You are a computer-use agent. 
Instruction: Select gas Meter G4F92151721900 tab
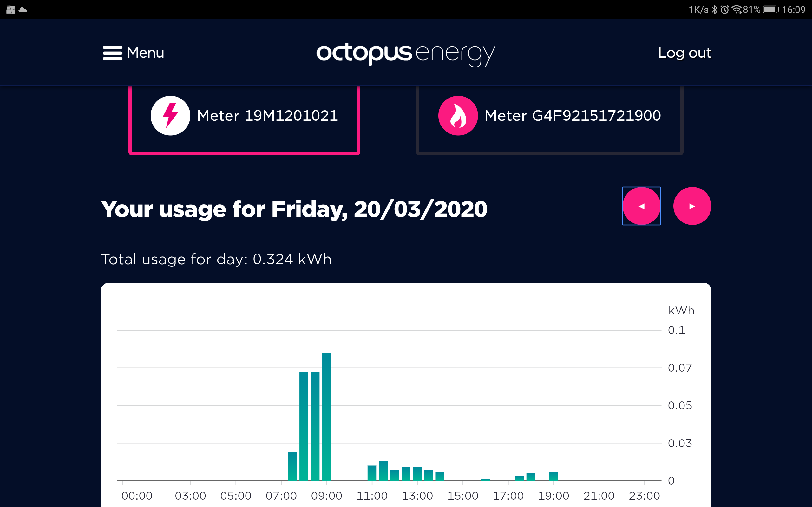coord(550,120)
